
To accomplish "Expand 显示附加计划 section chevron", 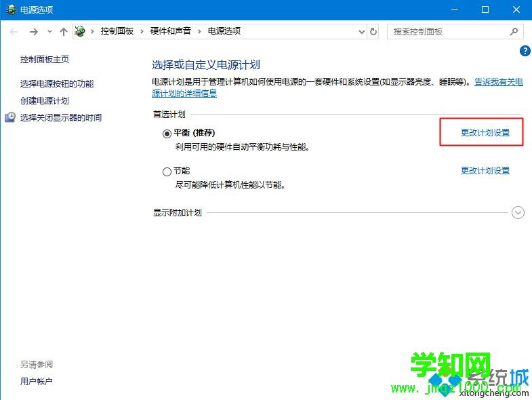I will (518, 213).
